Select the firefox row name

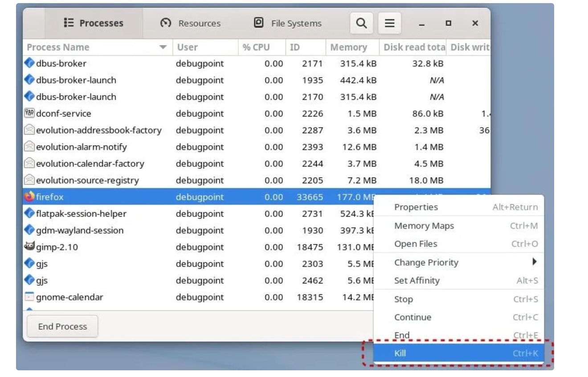point(50,197)
